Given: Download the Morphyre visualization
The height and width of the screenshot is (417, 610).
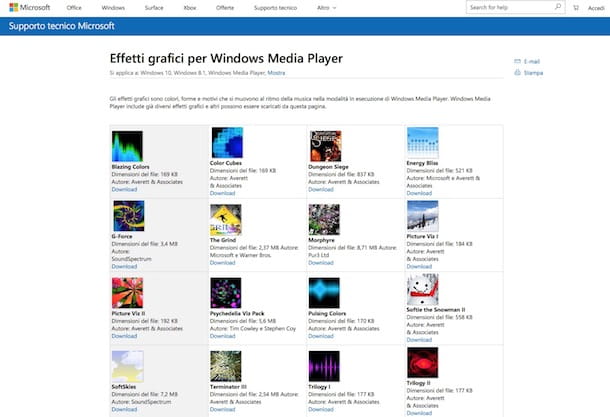Looking at the screenshot, I should pos(321,263).
